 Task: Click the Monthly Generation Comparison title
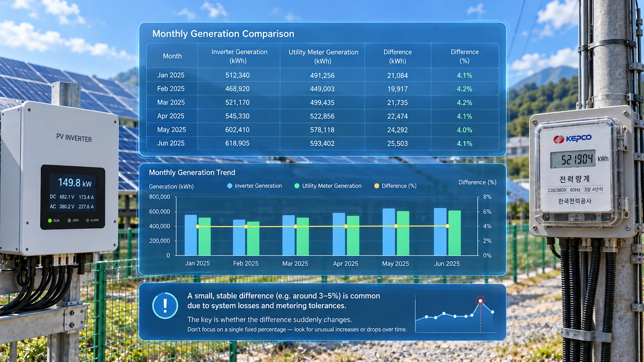pyautogui.click(x=223, y=34)
